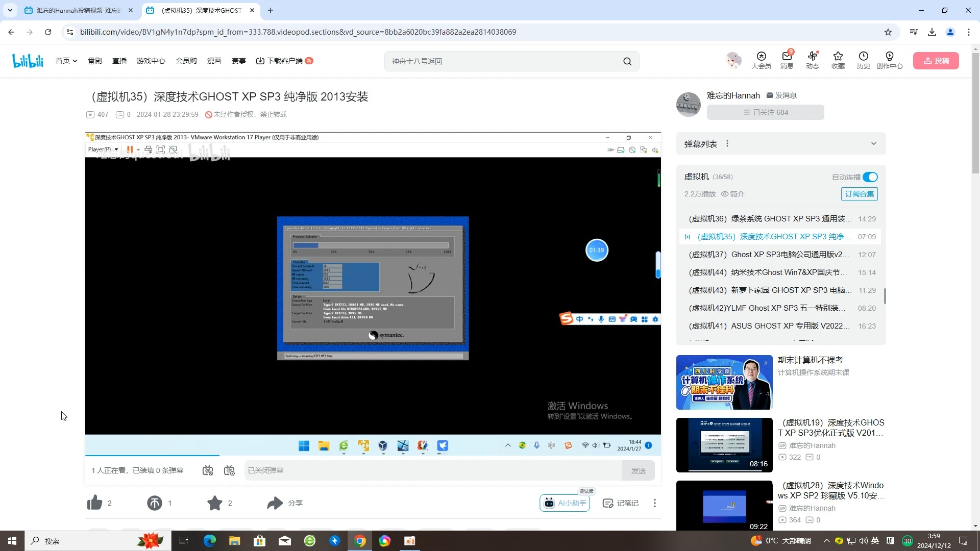Viewport: 980px width, 551px height.
Task: Open the 番剧 navigation item
Action: [x=94, y=61]
